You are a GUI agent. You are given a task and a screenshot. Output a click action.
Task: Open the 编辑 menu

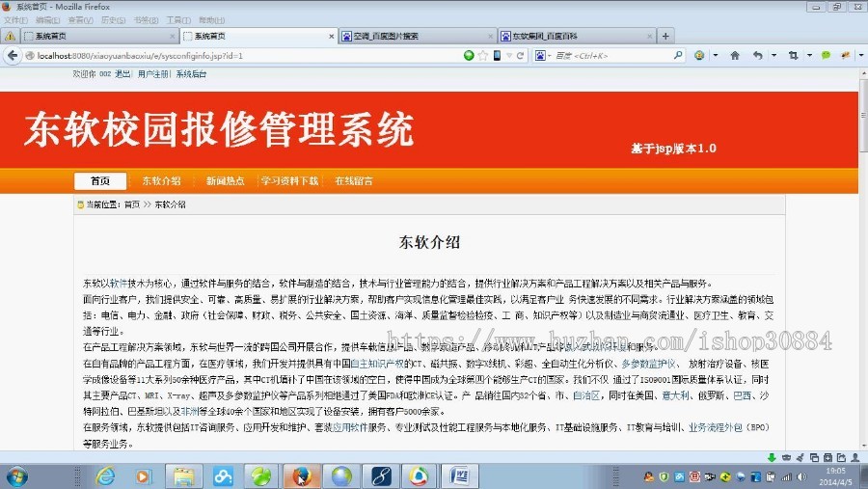pyautogui.click(x=48, y=20)
